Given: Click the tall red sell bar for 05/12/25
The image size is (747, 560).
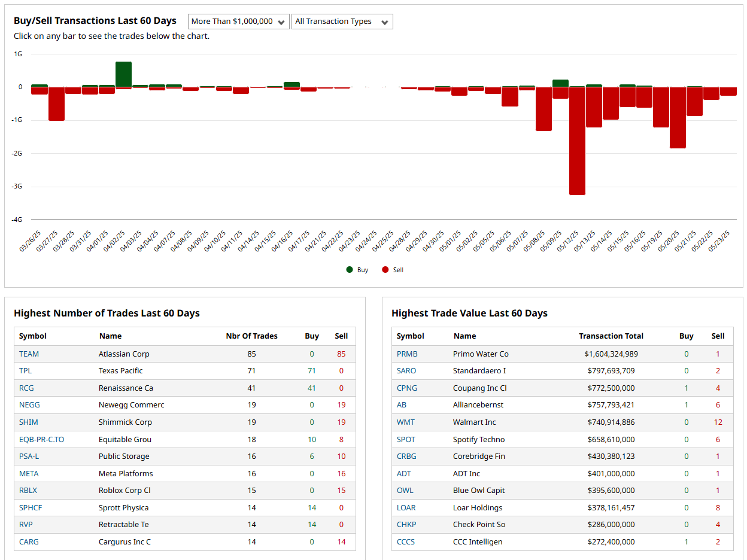Looking at the screenshot, I should pos(577,141).
